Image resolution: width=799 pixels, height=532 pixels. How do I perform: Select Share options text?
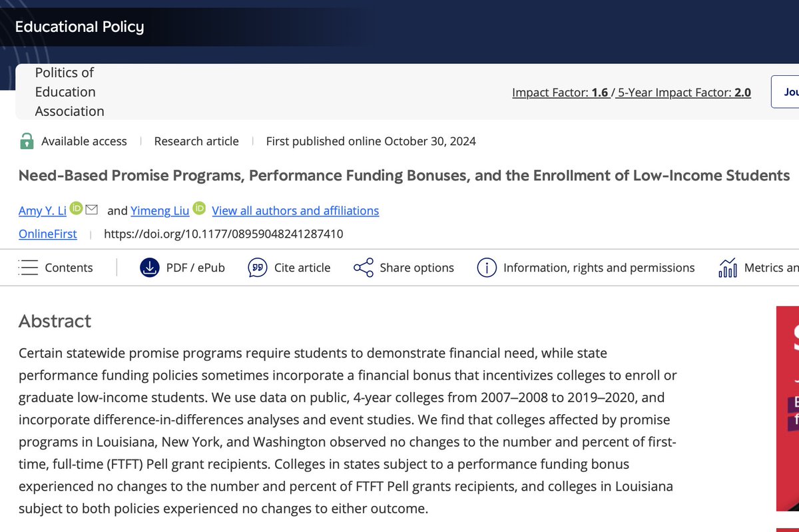(417, 268)
